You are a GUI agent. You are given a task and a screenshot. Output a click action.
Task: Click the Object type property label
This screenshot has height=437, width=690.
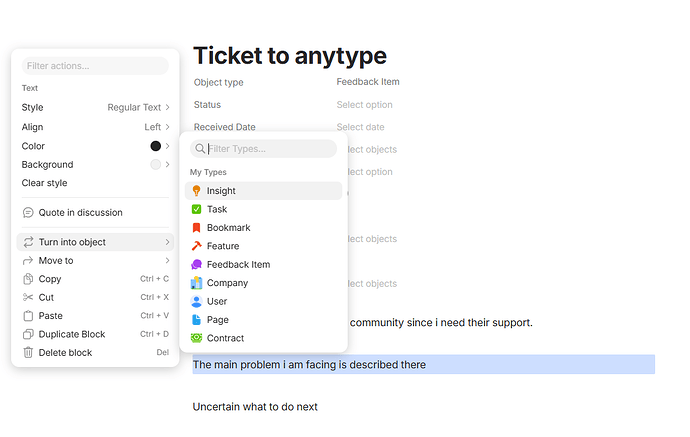tap(219, 82)
